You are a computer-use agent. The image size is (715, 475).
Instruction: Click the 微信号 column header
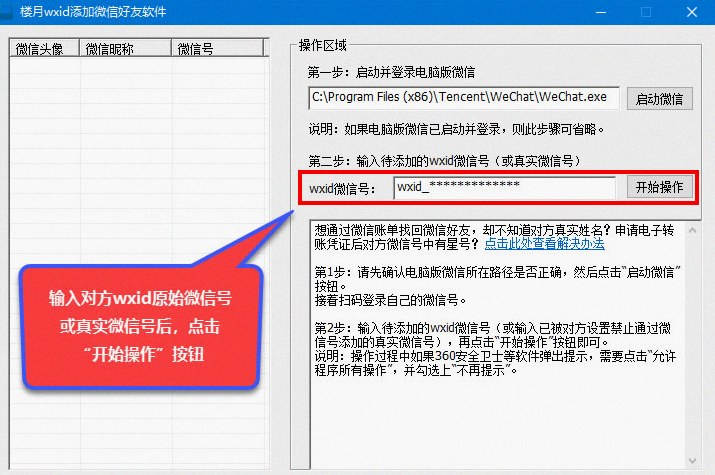(x=218, y=48)
